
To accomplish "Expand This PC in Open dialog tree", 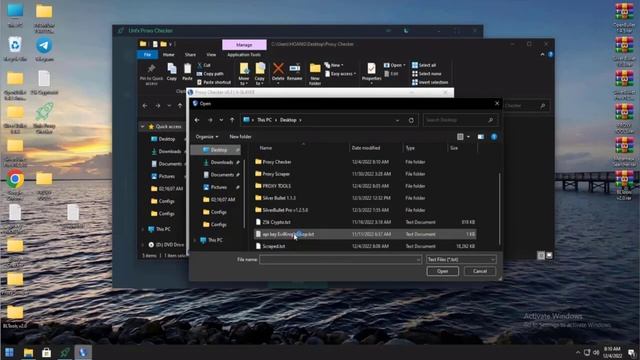I will 195,240.
